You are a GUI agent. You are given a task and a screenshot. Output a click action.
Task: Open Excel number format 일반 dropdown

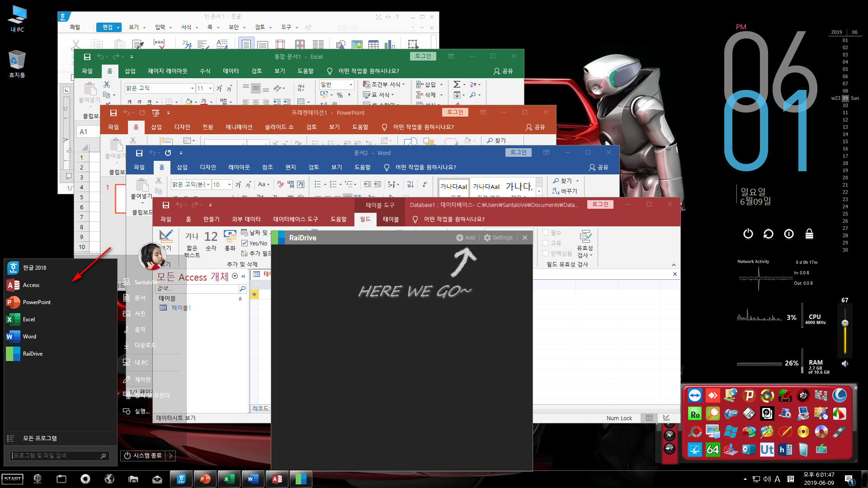pos(351,84)
